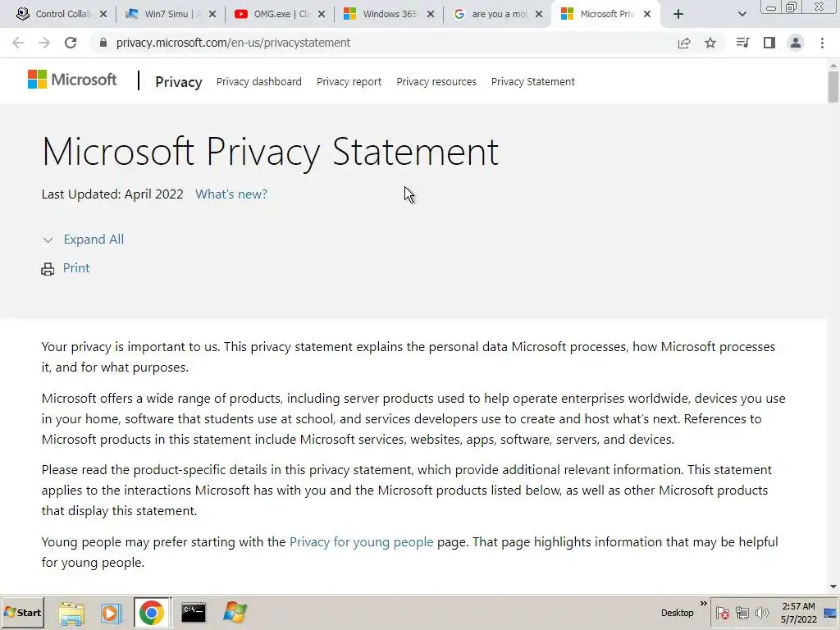The width and height of the screenshot is (840, 630).
Task: Open Chrome's three-dot menu
Action: 822,43
